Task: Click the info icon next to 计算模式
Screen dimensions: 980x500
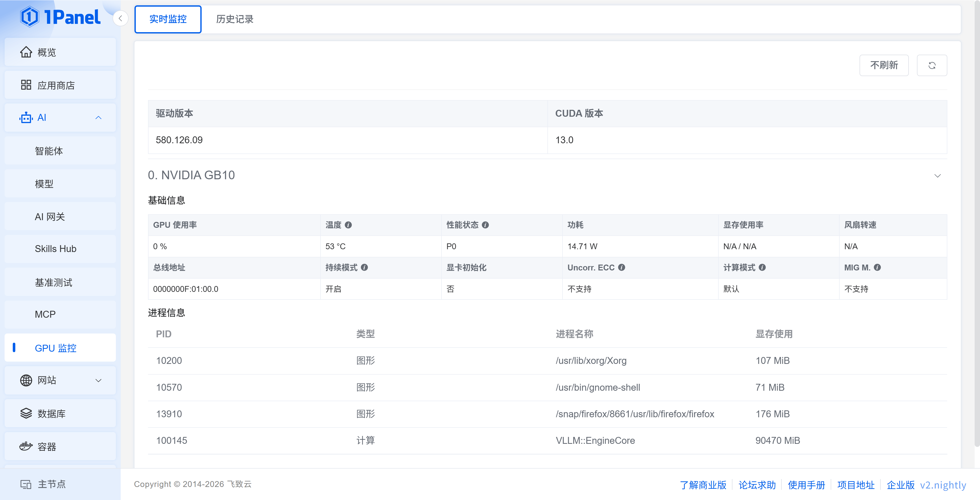Action: (762, 268)
